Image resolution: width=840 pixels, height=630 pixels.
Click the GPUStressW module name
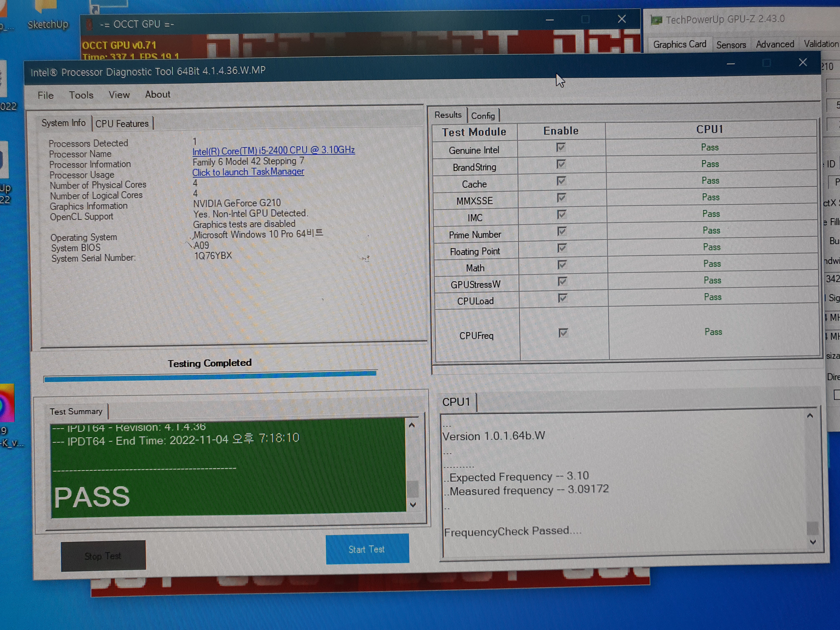(x=475, y=284)
